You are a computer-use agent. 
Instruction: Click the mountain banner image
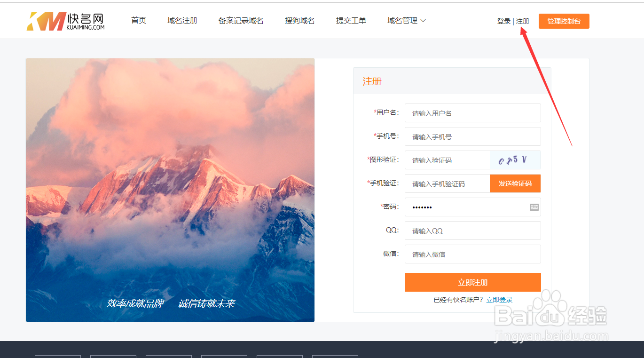(170, 190)
